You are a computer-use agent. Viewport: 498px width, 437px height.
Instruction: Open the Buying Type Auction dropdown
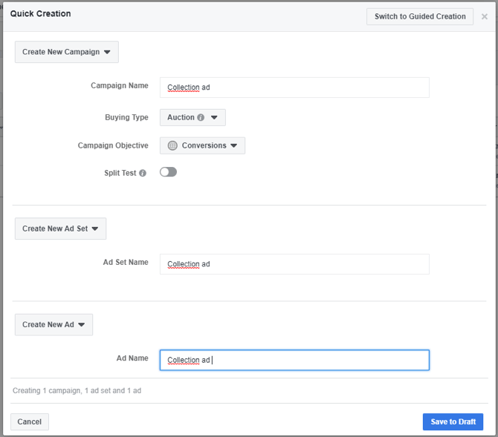point(193,117)
